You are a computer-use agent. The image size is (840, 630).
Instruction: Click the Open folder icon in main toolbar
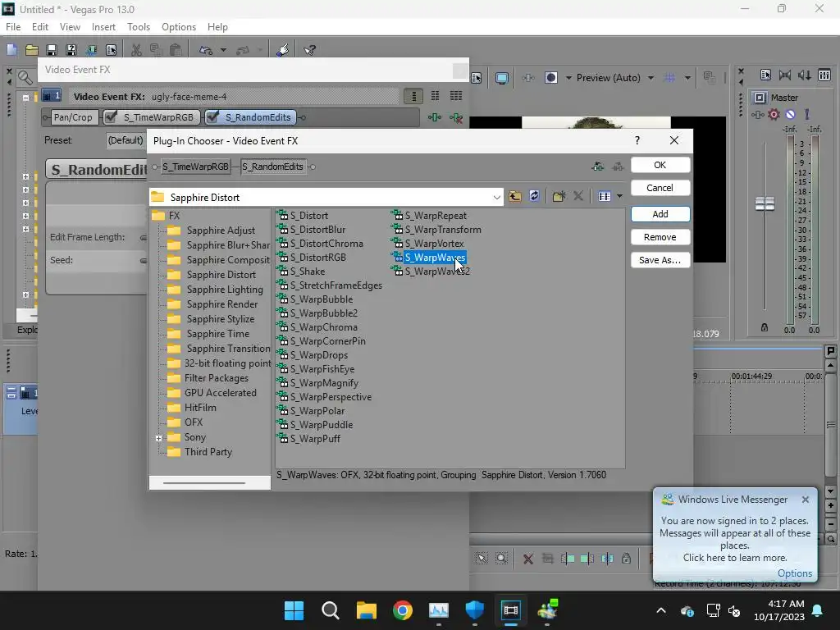pyautogui.click(x=32, y=50)
